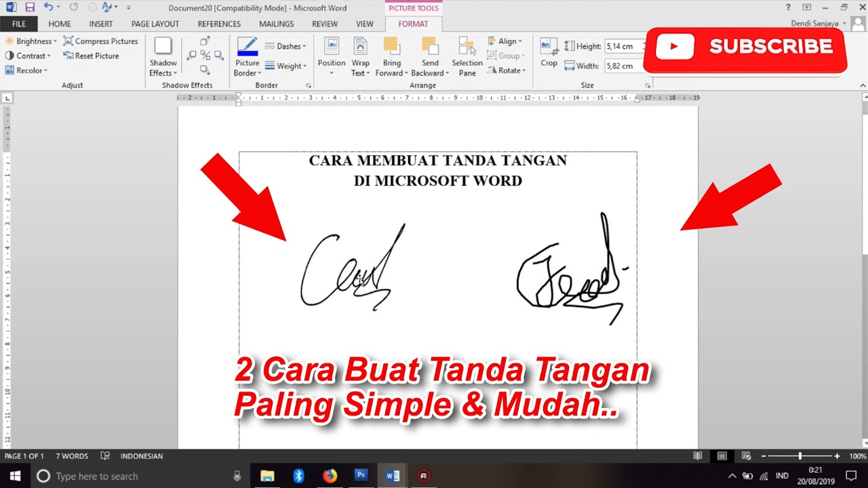
Task: Open the Bring Forward dropdown
Action: click(x=392, y=57)
